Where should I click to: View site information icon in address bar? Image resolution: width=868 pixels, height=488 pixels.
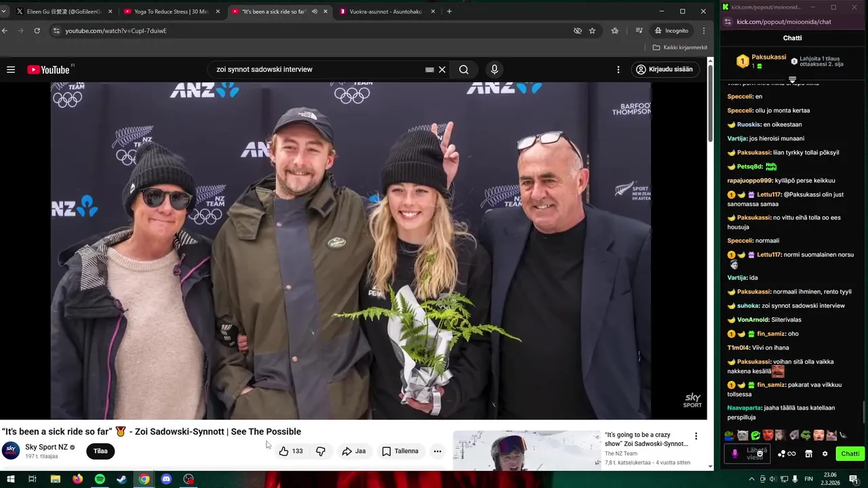tap(56, 30)
